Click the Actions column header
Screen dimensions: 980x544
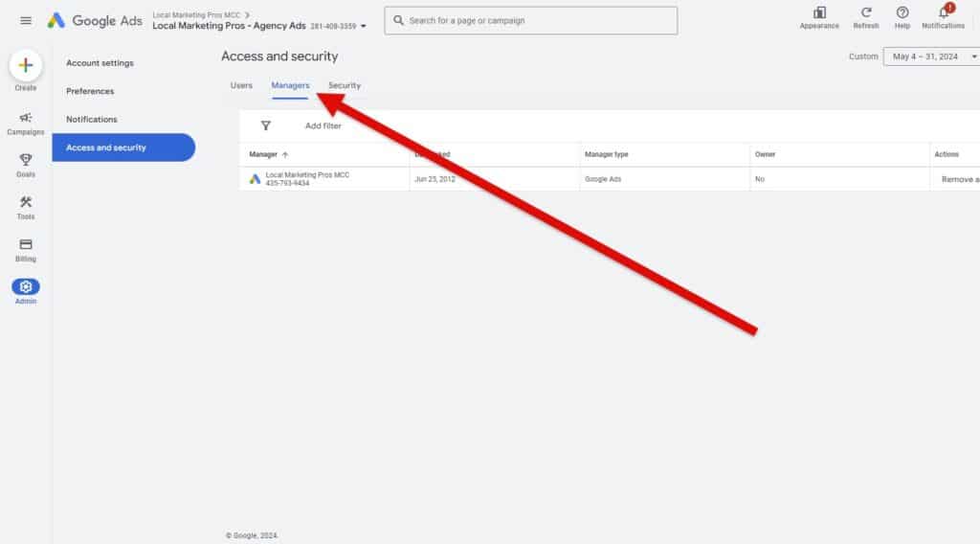pos(947,154)
